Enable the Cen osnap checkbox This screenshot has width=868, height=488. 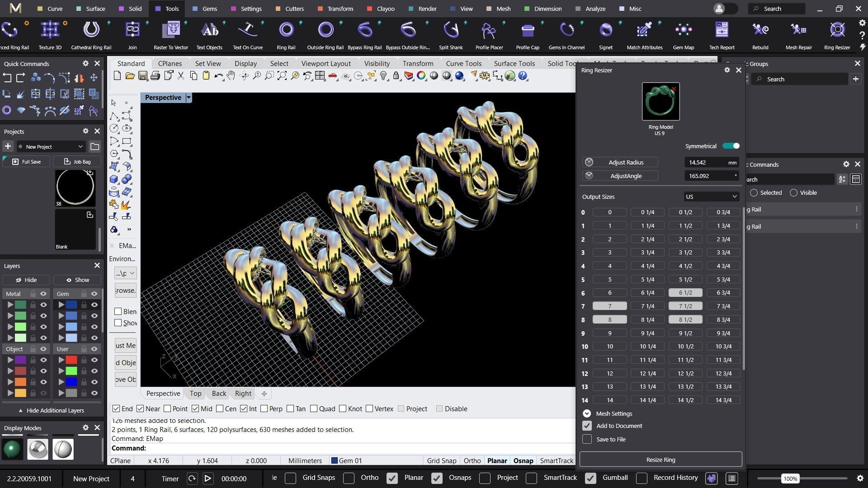point(220,408)
